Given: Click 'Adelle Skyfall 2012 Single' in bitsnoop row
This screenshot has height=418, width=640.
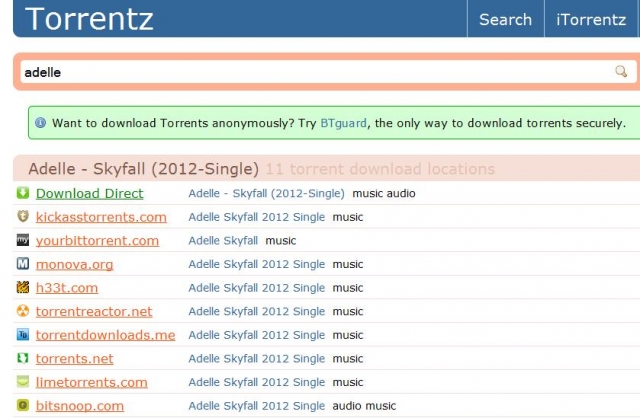Looking at the screenshot, I should pyautogui.click(x=256, y=406).
